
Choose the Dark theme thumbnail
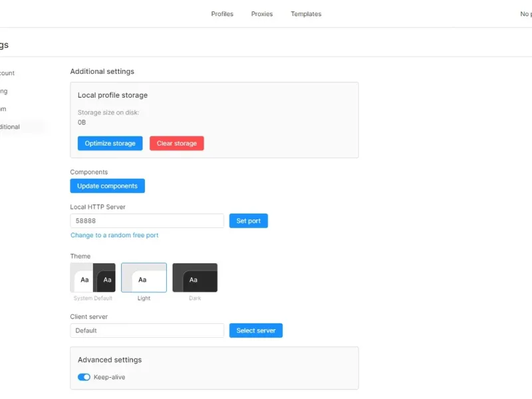(x=195, y=277)
